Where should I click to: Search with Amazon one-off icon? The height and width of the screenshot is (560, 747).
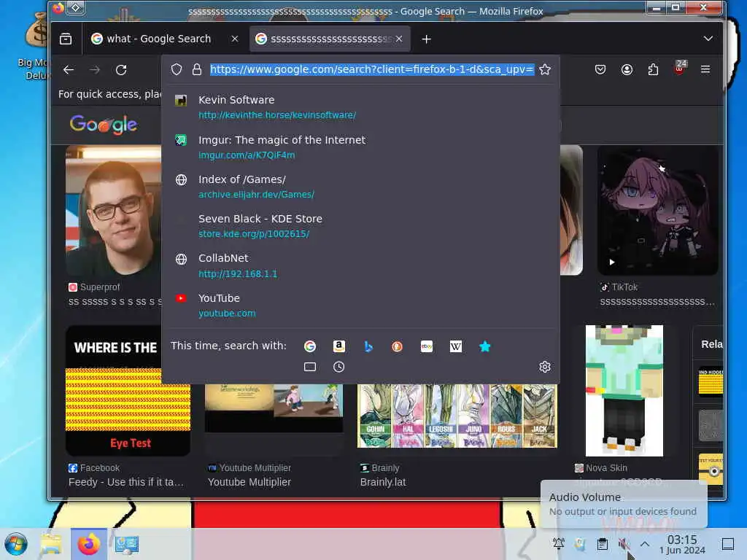pos(338,346)
